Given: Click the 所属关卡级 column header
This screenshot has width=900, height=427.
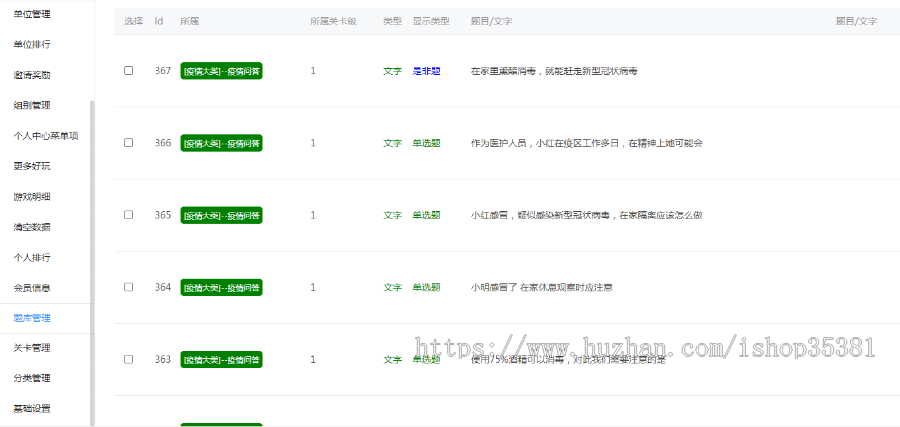Looking at the screenshot, I should point(333,21).
